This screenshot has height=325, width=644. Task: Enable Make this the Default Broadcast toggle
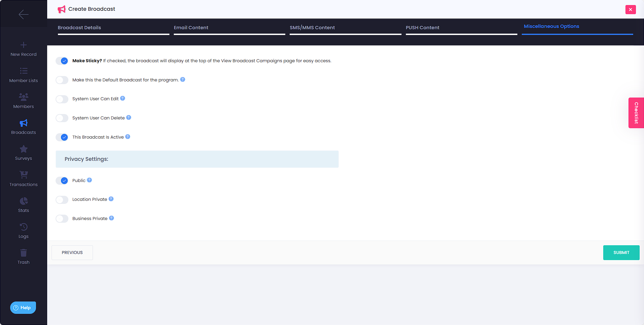62,80
